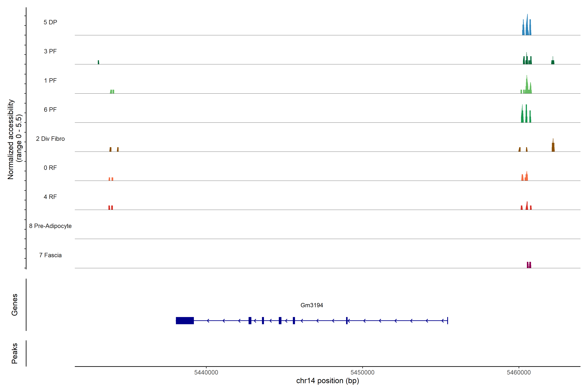Click the light green 1 PF main peak

pos(527,87)
